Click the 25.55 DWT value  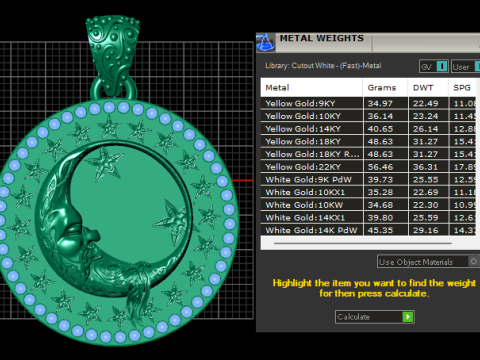(x=425, y=179)
